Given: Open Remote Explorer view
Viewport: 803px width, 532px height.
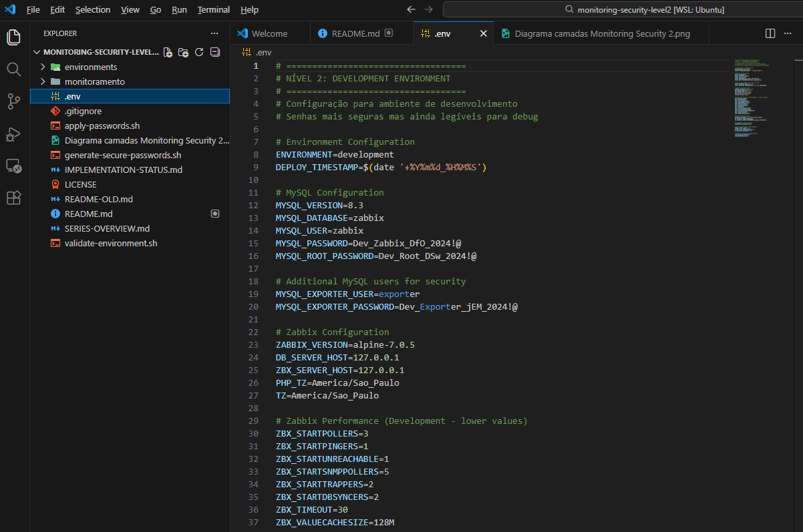Looking at the screenshot, I should [14, 166].
